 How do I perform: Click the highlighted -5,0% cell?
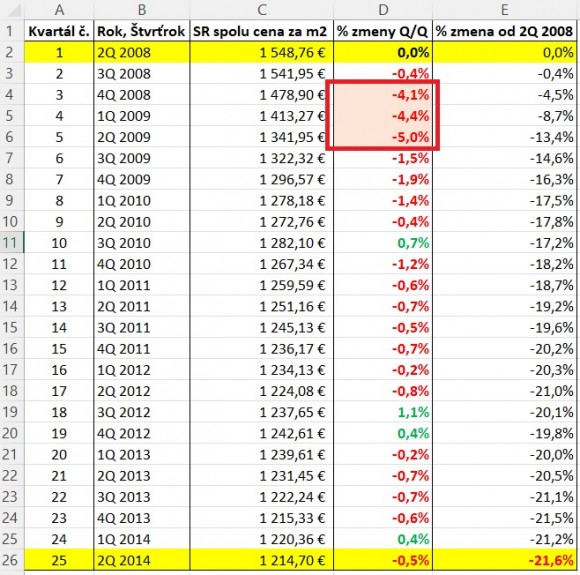pos(383,137)
